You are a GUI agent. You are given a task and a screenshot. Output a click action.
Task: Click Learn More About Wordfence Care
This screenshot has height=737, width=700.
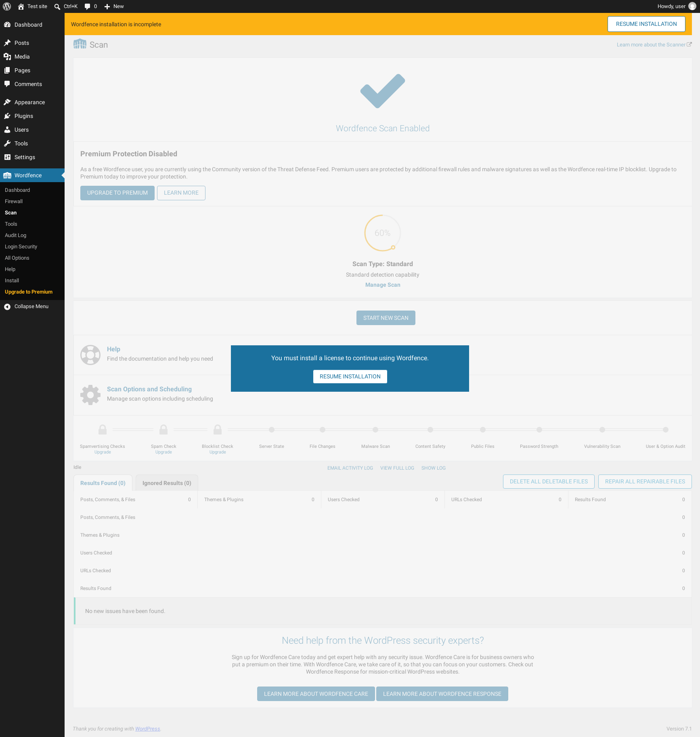coord(316,694)
